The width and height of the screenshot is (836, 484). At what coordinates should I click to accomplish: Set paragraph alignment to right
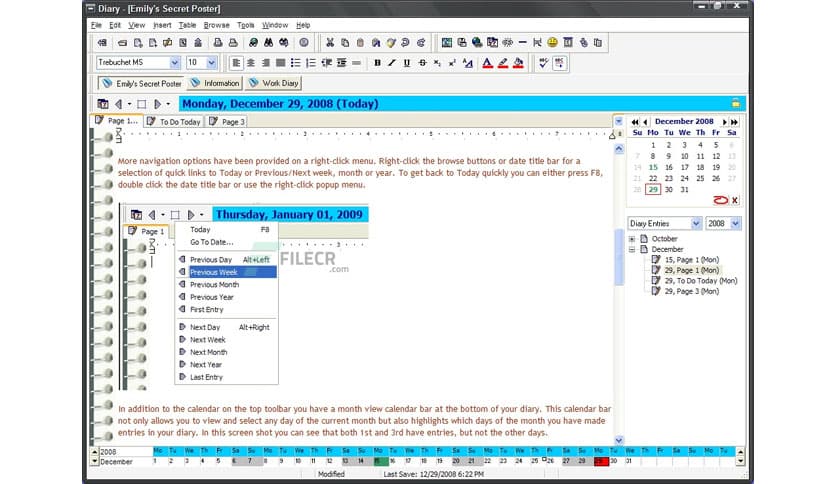[x=266, y=63]
